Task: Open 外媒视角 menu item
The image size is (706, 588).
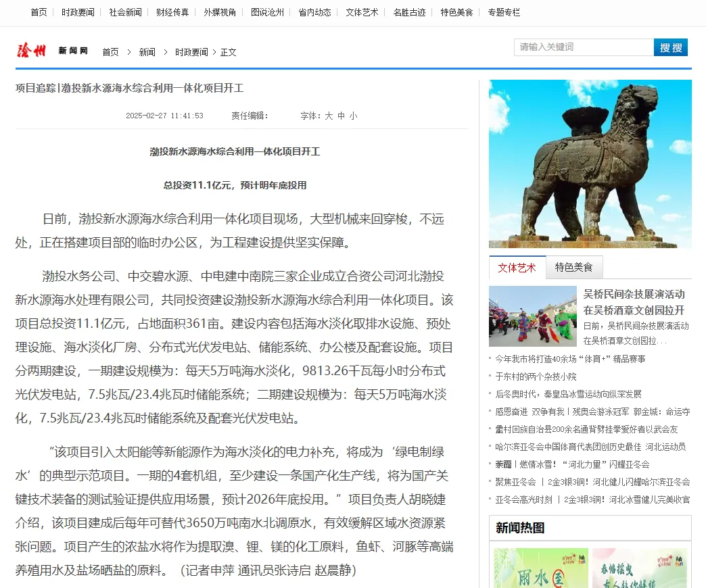Action: tap(220, 12)
